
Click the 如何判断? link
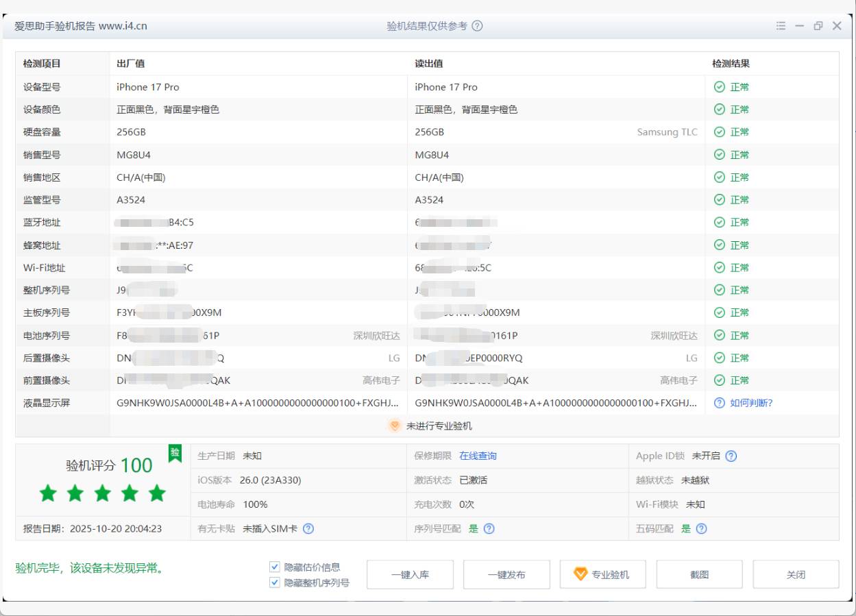(751, 403)
